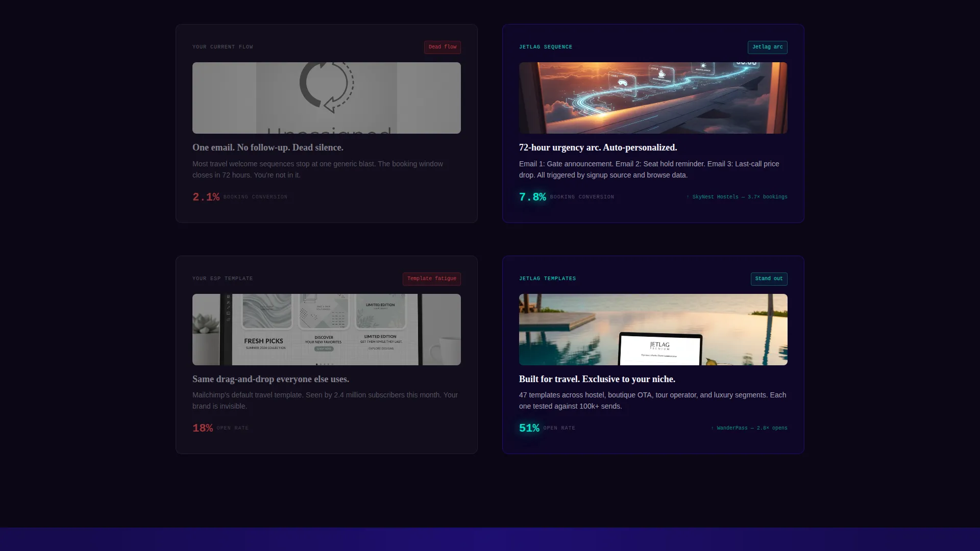This screenshot has height=551, width=980.
Task: Click heading 'One email. No follow-up. Dead silence.'
Action: pos(268,147)
